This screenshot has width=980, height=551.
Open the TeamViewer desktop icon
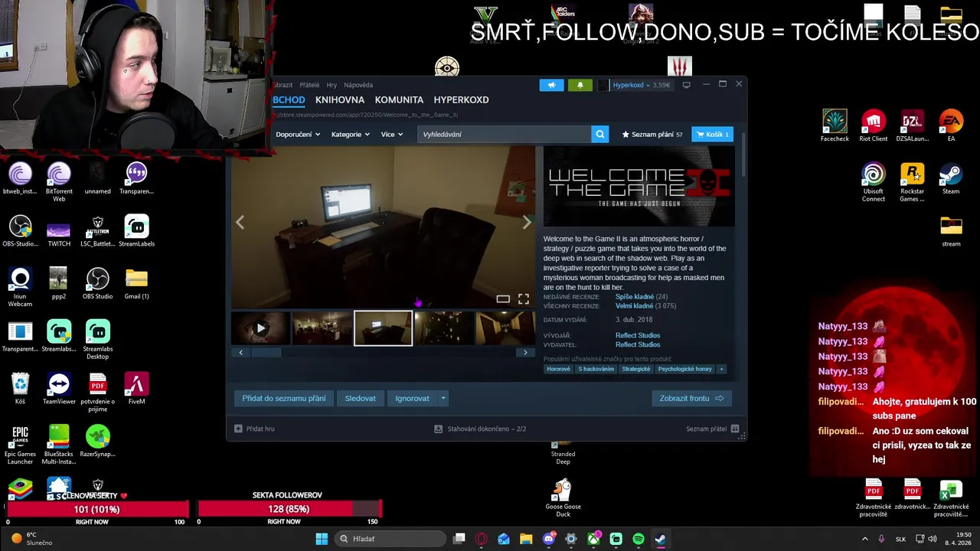pyautogui.click(x=59, y=388)
